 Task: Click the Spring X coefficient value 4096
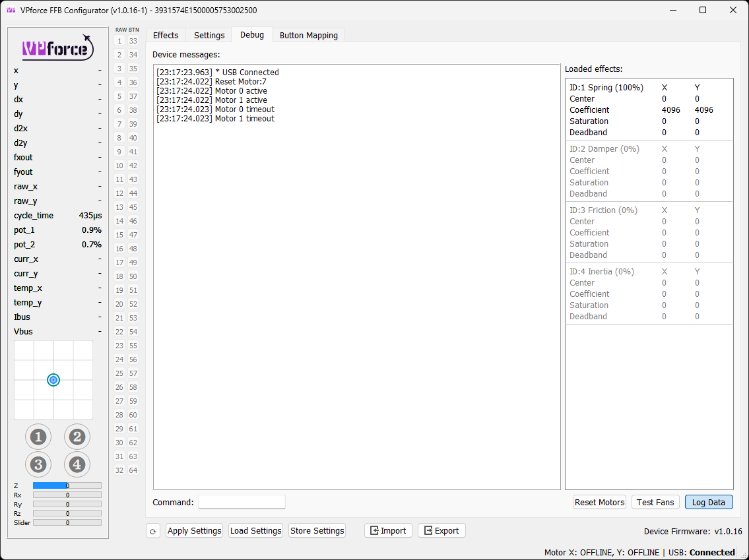coord(670,110)
